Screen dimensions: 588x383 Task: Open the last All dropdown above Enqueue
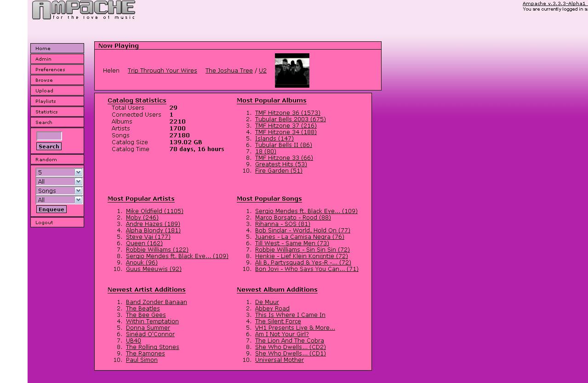tap(59, 200)
